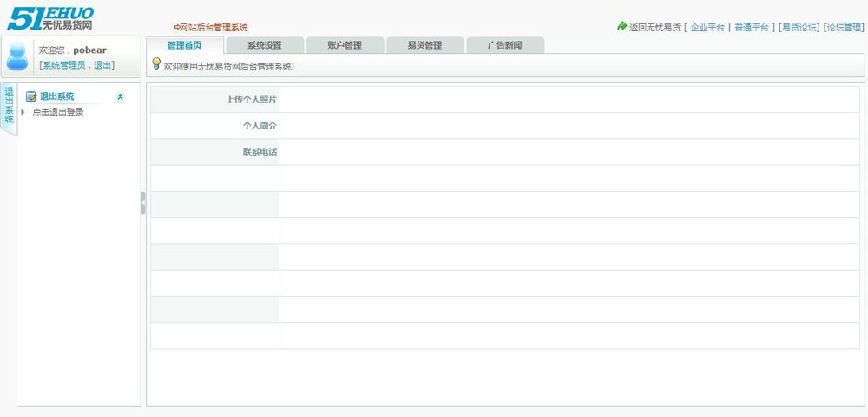
Task: Open the 论坛管理 link
Action: click(842, 28)
